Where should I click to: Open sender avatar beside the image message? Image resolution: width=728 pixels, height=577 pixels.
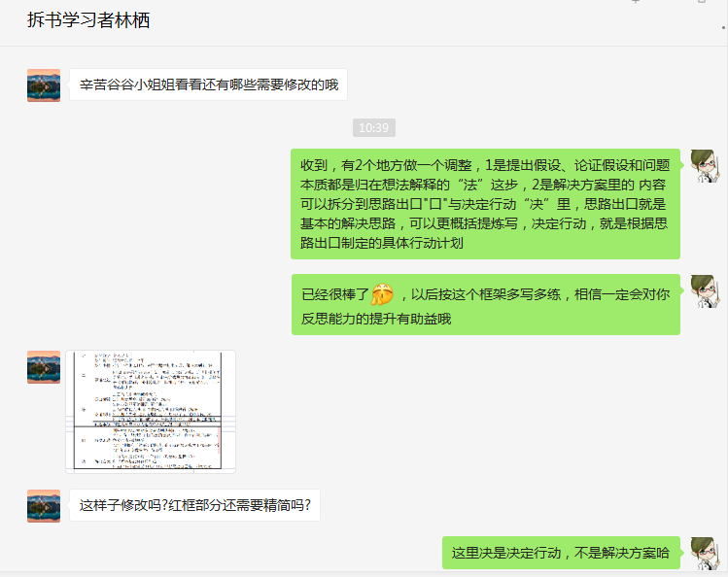tap(44, 367)
